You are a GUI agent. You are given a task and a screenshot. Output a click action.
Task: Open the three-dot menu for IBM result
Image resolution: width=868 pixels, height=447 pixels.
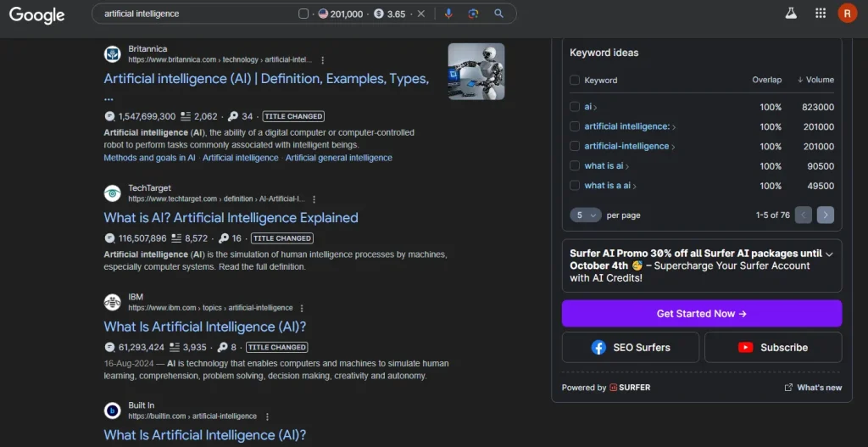coord(302,308)
